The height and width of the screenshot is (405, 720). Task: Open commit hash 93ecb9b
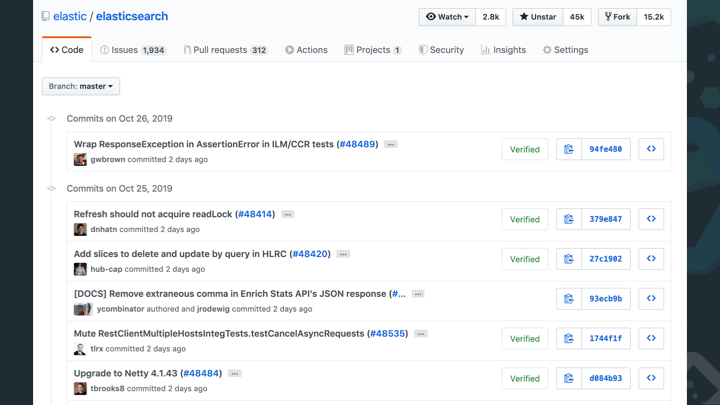coord(606,299)
